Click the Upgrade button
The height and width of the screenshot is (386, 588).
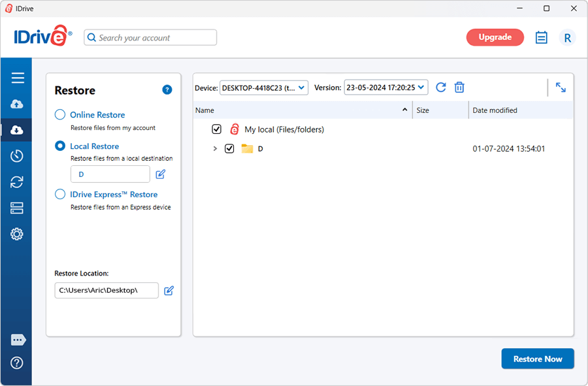point(495,37)
